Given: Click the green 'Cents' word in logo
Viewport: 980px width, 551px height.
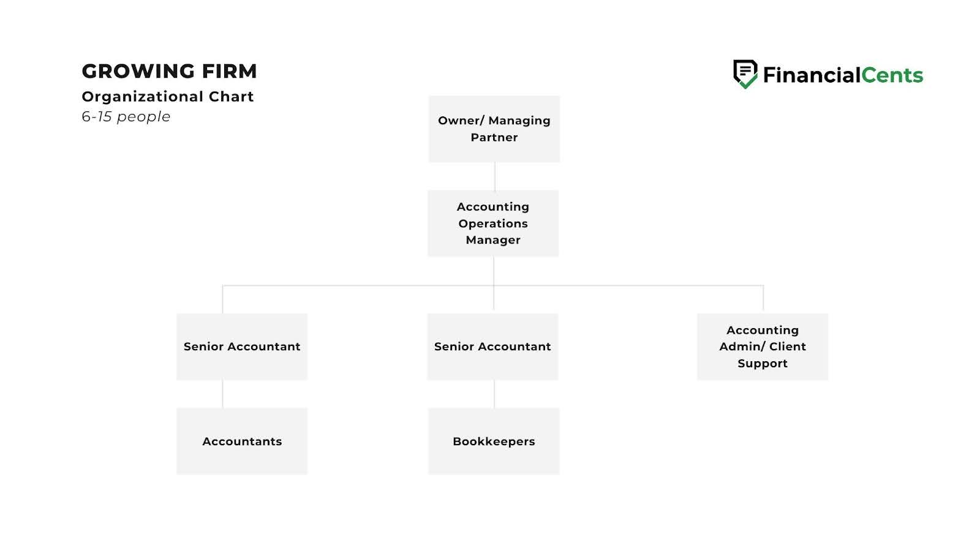Looking at the screenshot, I should pos(892,75).
